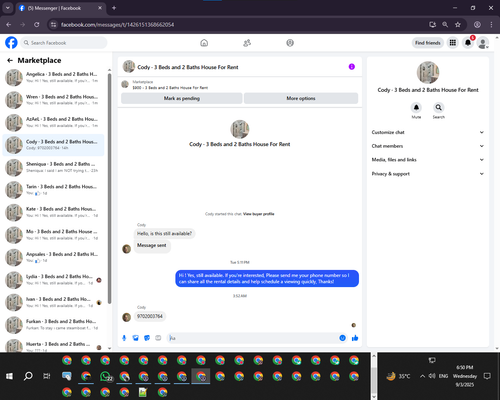Open the Windows notification center icon
Screen dimensions: 500x400
click(x=487, y=376)
